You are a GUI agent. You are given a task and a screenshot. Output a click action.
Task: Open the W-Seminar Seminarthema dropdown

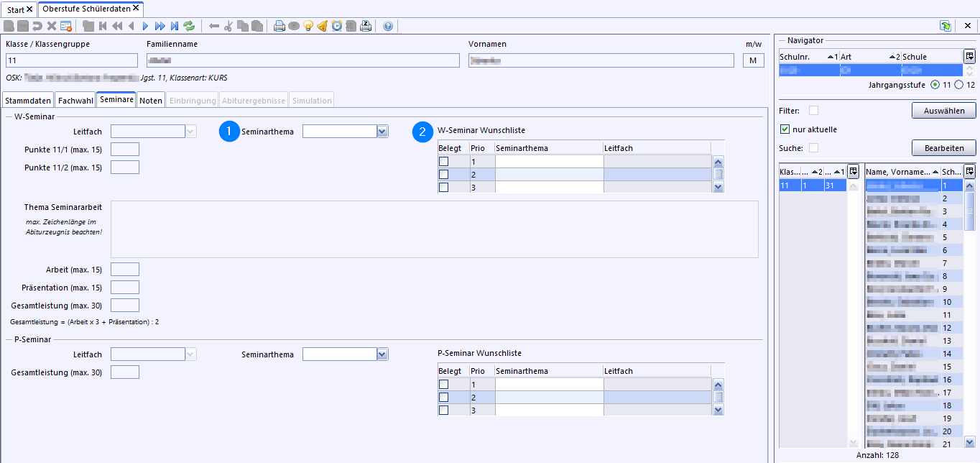click(x=382, y=132)
